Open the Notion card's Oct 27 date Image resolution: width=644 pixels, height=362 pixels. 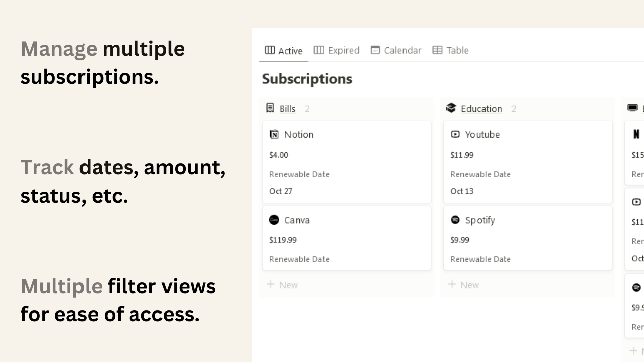click(281, 191)
